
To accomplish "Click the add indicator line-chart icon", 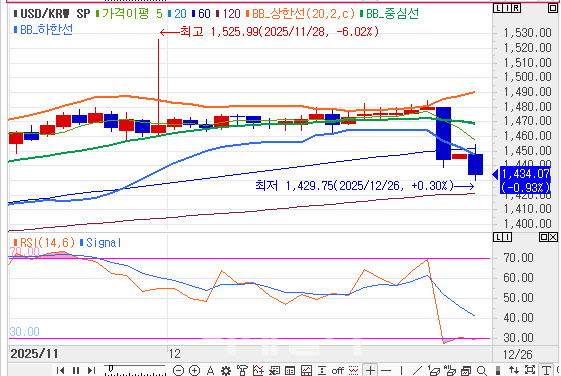I will click(258, 371).
